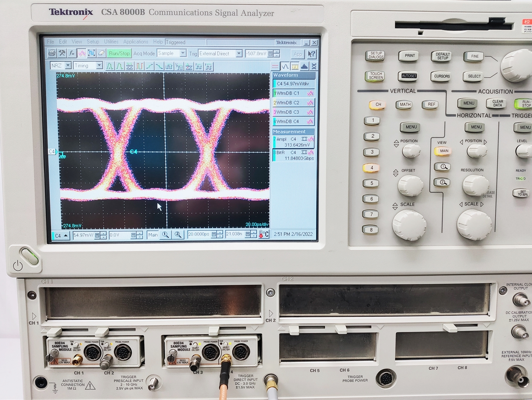The image size is (532, 400).
Task: Click the blue bracketed waveform toolbar icon
Action: (92, 53)
